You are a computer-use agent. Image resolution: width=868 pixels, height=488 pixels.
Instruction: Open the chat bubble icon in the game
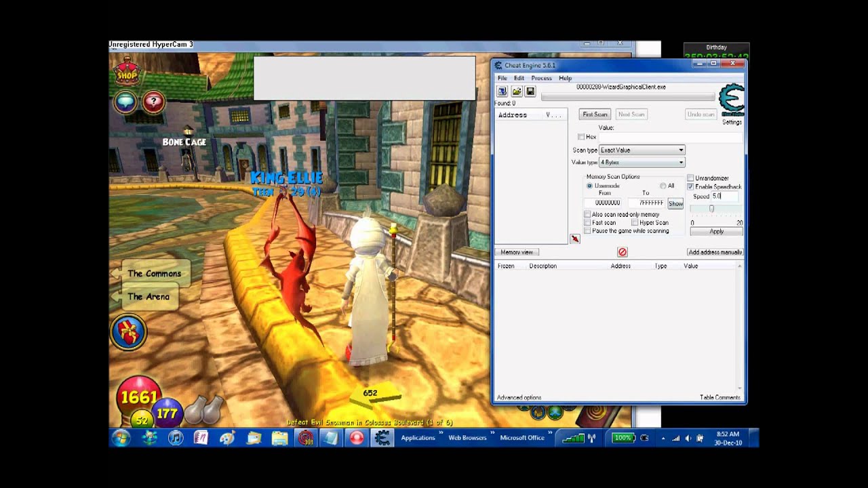tap(125, 102)
